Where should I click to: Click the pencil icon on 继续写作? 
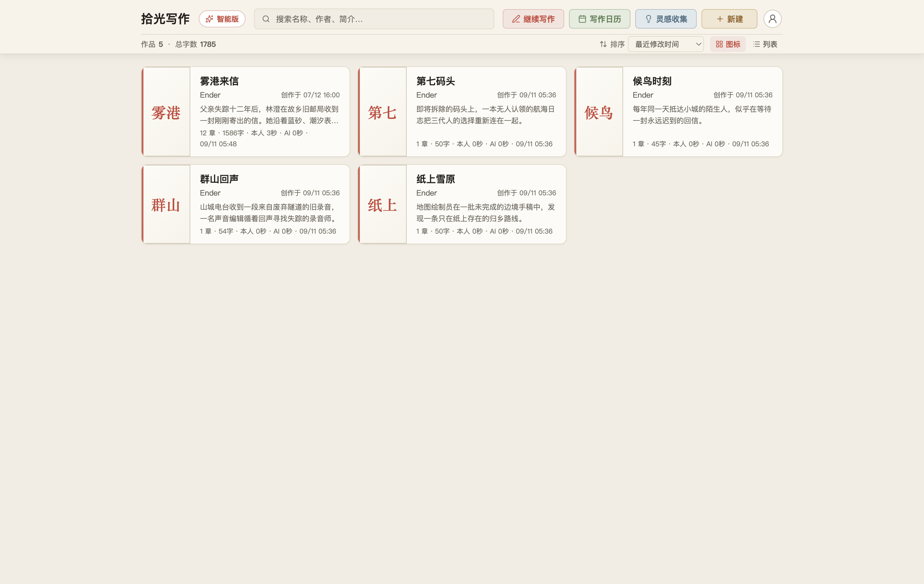[516, 19]
